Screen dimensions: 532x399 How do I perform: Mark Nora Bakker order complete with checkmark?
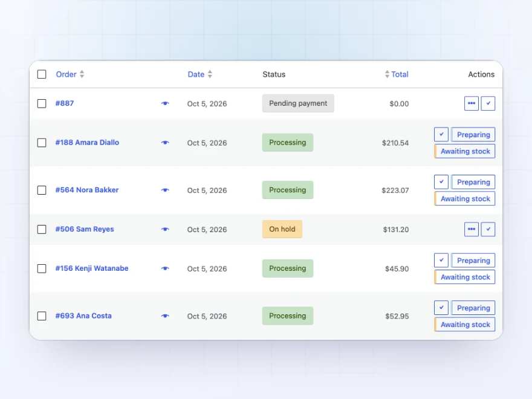[441, 182]
